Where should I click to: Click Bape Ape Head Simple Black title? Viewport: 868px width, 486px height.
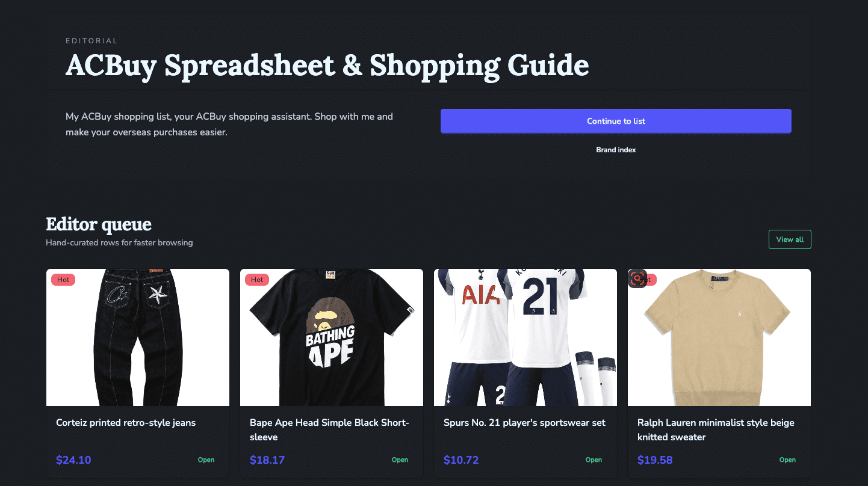pyautogui.click(x=329, y=430)
